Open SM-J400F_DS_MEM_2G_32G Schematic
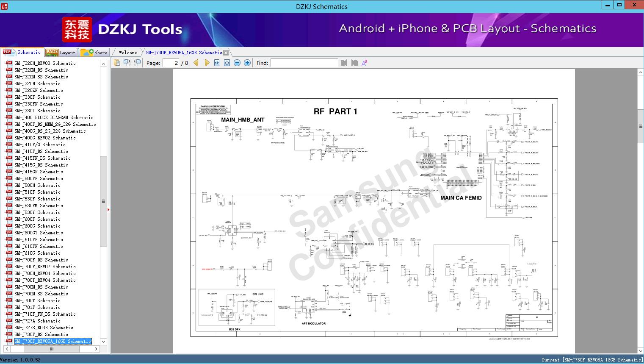The height and width of the screenshot is (364, 644). point(55,124)
